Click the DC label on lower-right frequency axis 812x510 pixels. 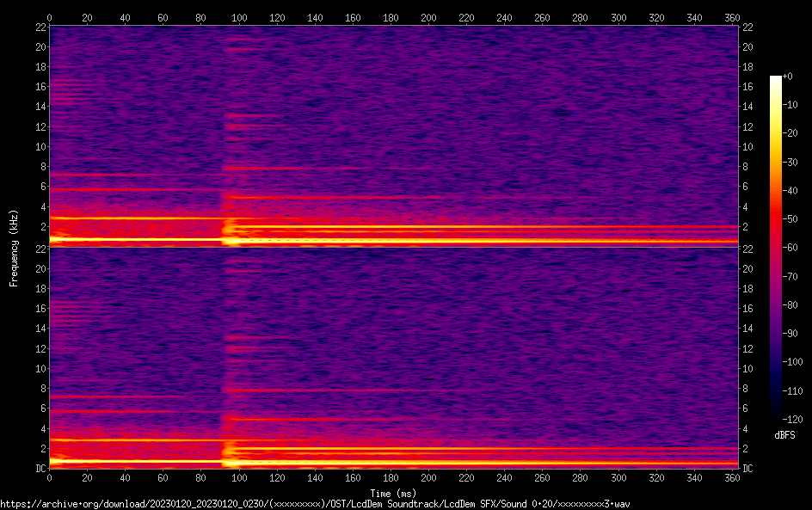(x=747, y=469)
